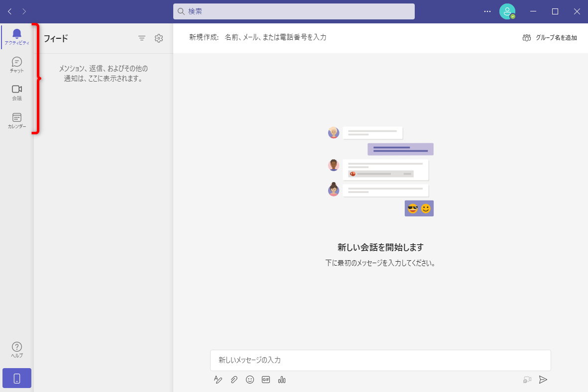Open more options with the ellipsis menu
588x392 pixels.
(x=487, y=11)
